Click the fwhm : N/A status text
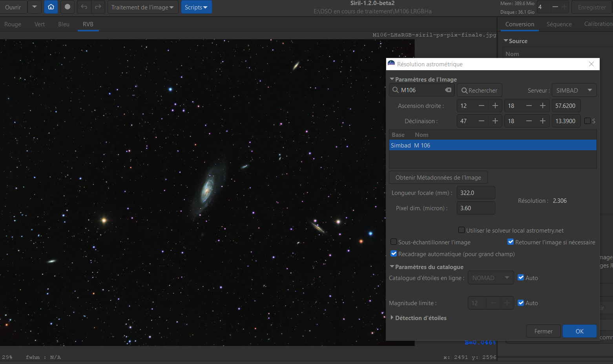The width and height of the screenshot is (613, 364). pos(43,357)
